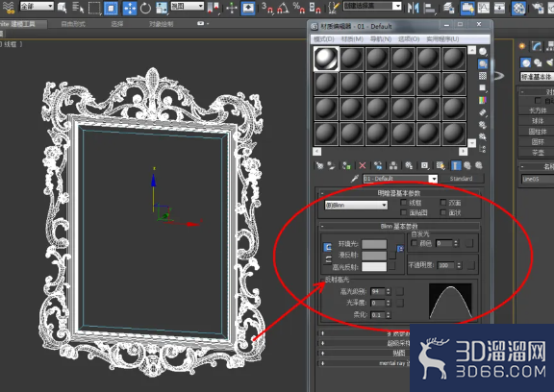The width and height of the screenshot is (554, 392).
Task: Click the 长方体 box primitive button
Action: [x=538, y=110]
